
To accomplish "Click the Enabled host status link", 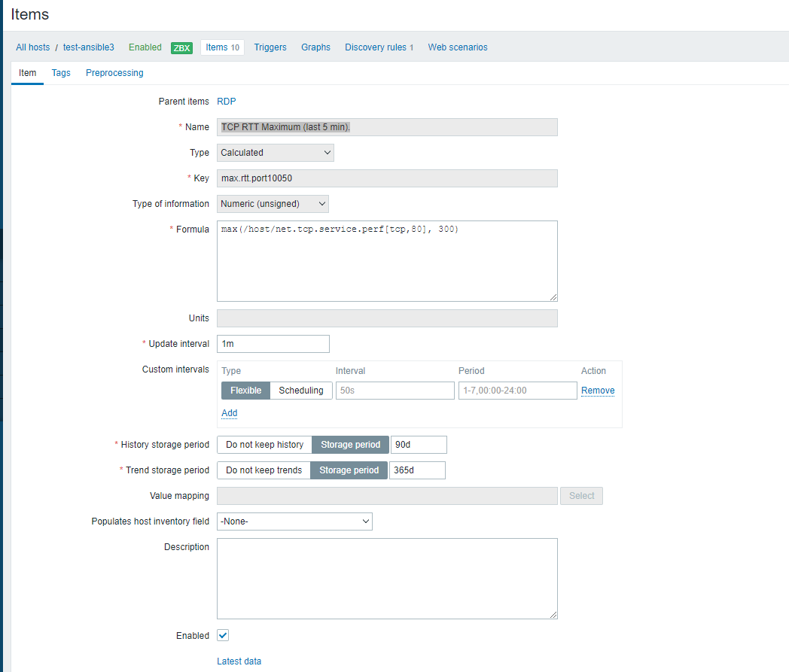I will coord(145,47).
